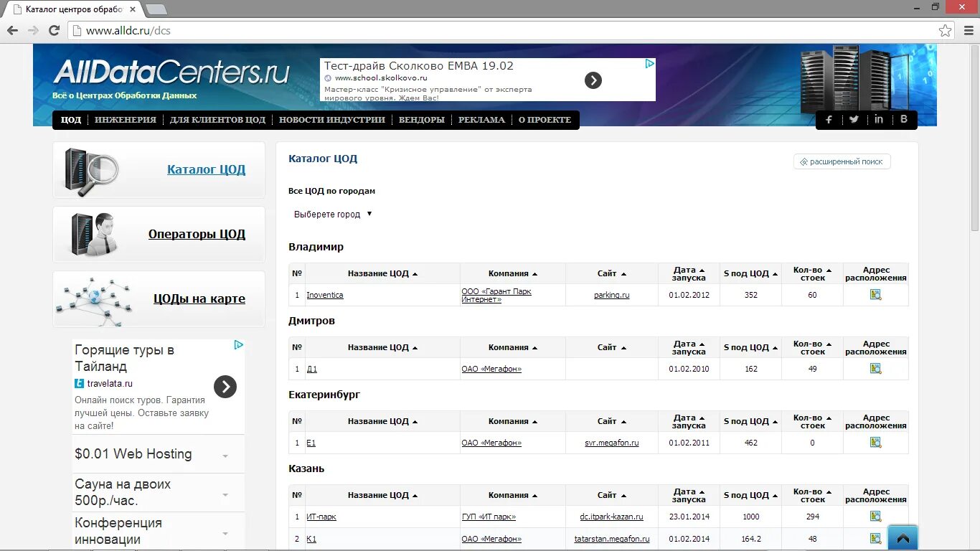
Task: Open the ИНЖЕНЕРИЯ menu item
Action: (126, 120)
